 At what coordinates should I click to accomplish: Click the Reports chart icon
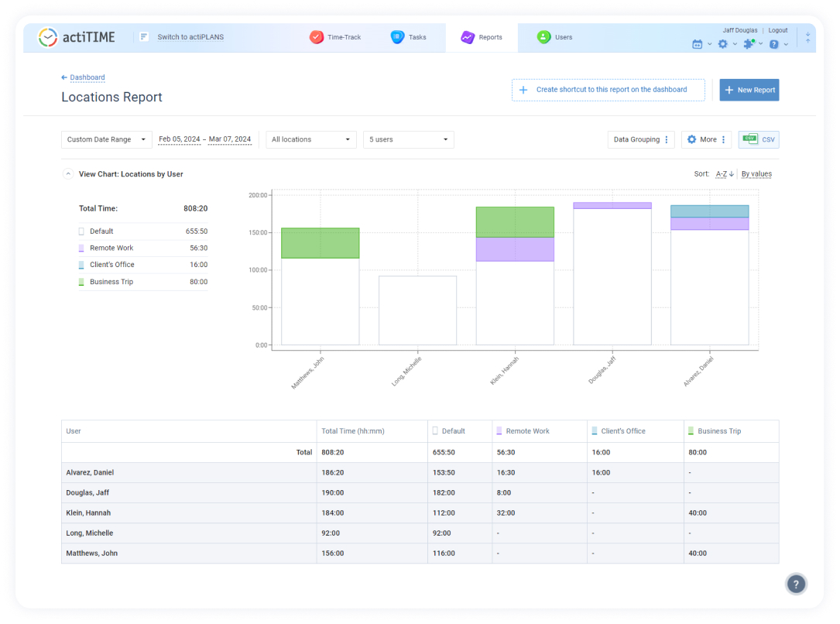click(x=468, y=37)
